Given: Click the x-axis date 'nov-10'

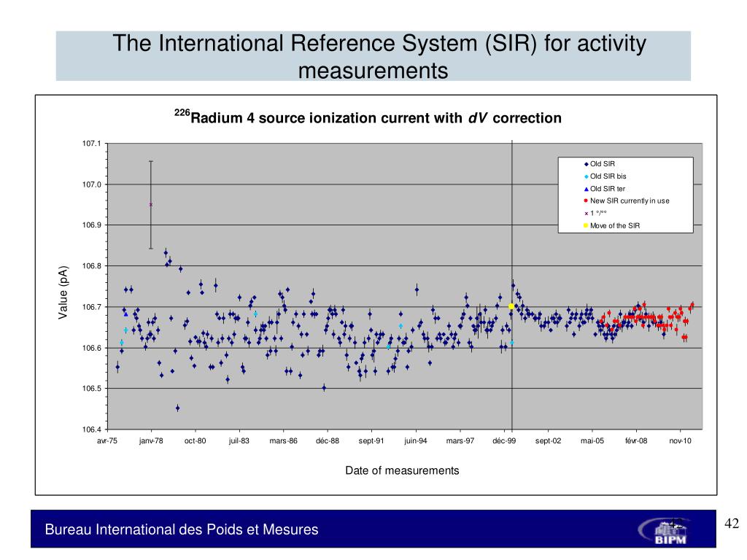Looking at the screenshot, I should 681,441.
